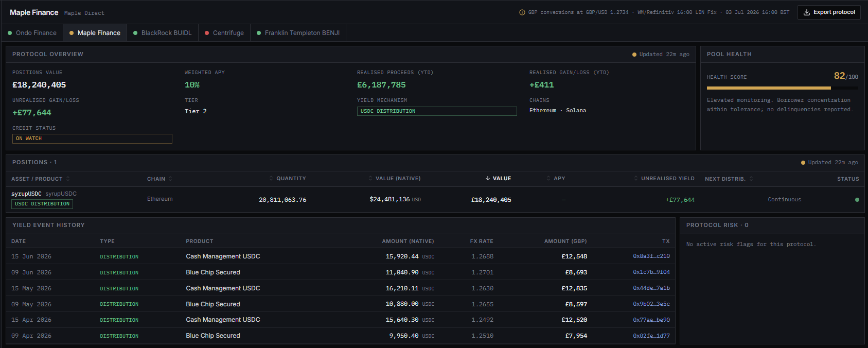Click the Pool Health panel heading
Image resolution: width=868 pixels, height=348 pixels.
point(729,54)
